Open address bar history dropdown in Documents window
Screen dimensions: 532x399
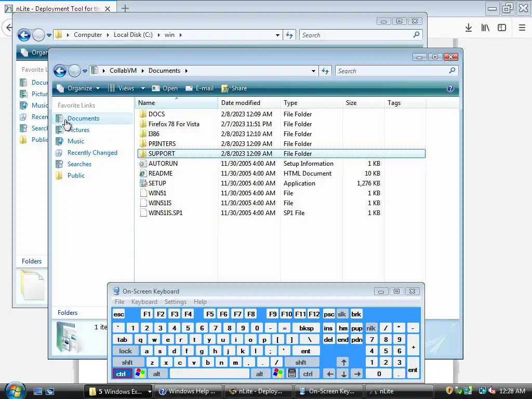point(313,71)
